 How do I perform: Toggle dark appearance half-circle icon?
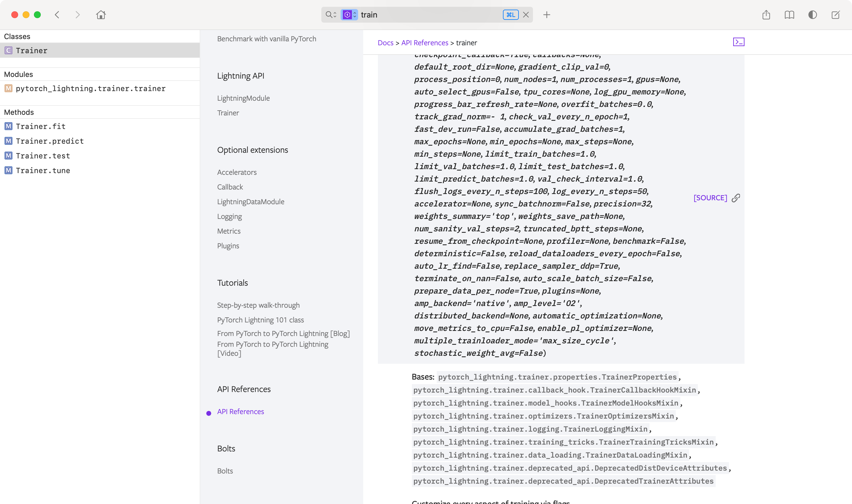pos(812,15)
